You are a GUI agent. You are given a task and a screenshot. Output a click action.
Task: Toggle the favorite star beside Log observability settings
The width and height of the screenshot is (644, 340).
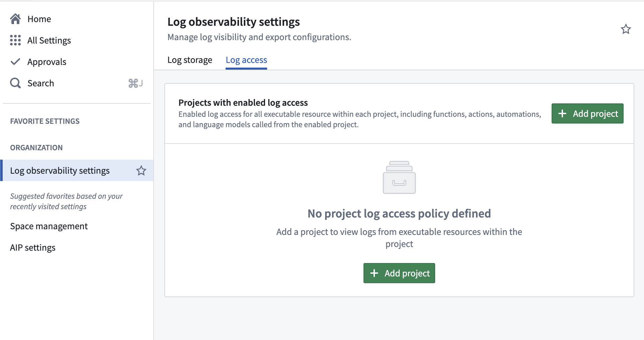(141, 170)
